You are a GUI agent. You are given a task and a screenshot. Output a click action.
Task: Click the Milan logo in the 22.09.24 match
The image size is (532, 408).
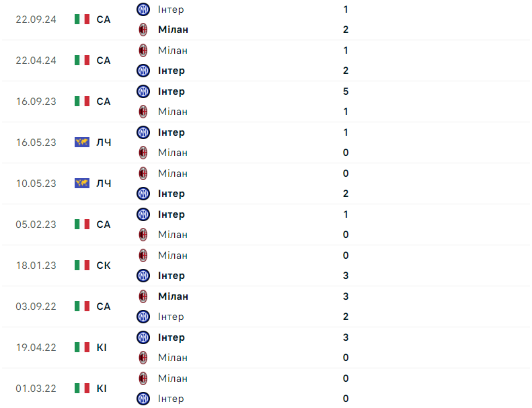point(143,30)
